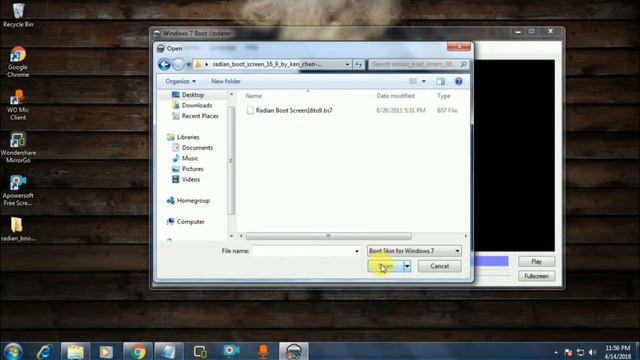The width and height of the screenshot is (640, 360).
Task: Click the blue progress bar in Boot Updater
Action: (491, 261)
